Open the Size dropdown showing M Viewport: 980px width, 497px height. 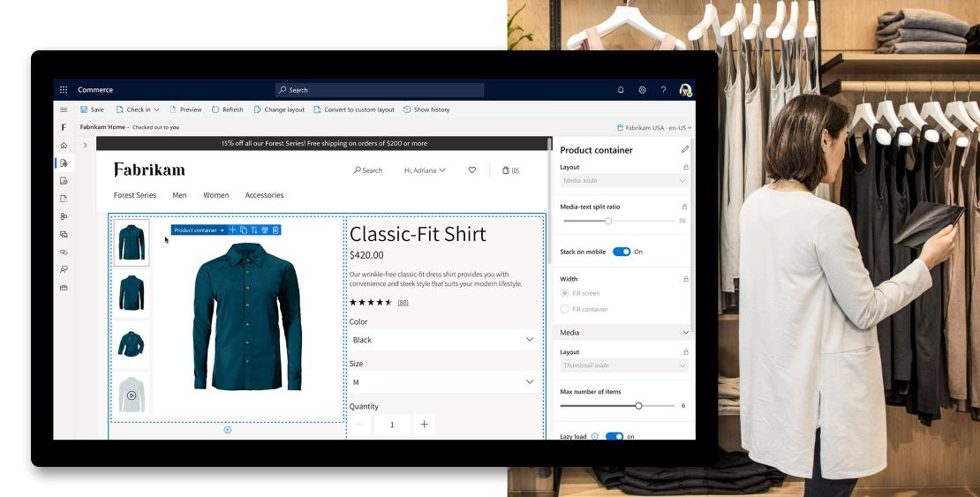coord(444,382)
